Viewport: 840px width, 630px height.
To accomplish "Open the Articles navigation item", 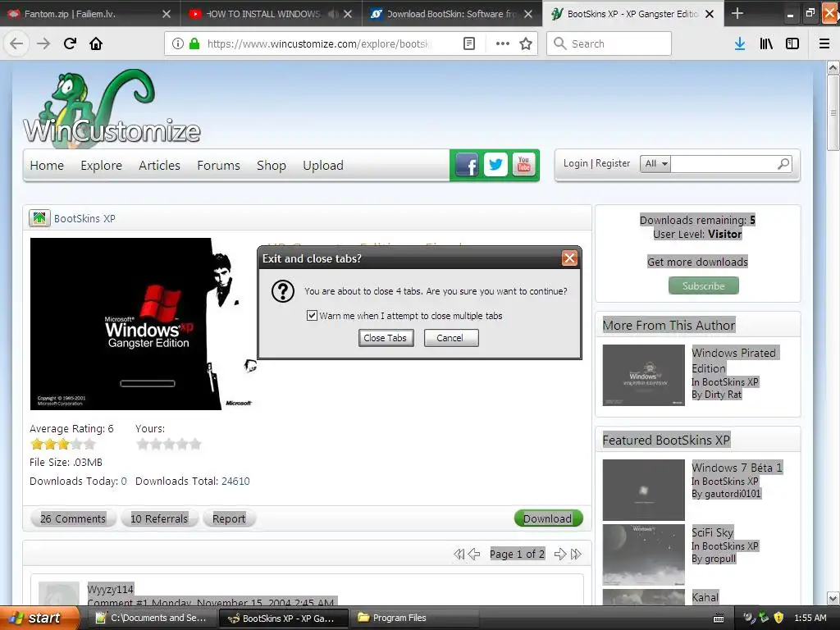I will (x=159, y=166).
